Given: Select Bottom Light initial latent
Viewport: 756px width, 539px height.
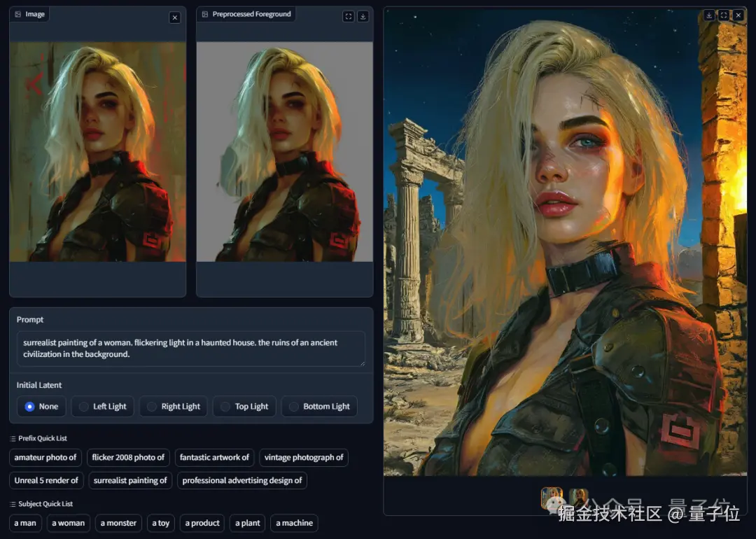Looking at the screenshot, I should 320,407.
